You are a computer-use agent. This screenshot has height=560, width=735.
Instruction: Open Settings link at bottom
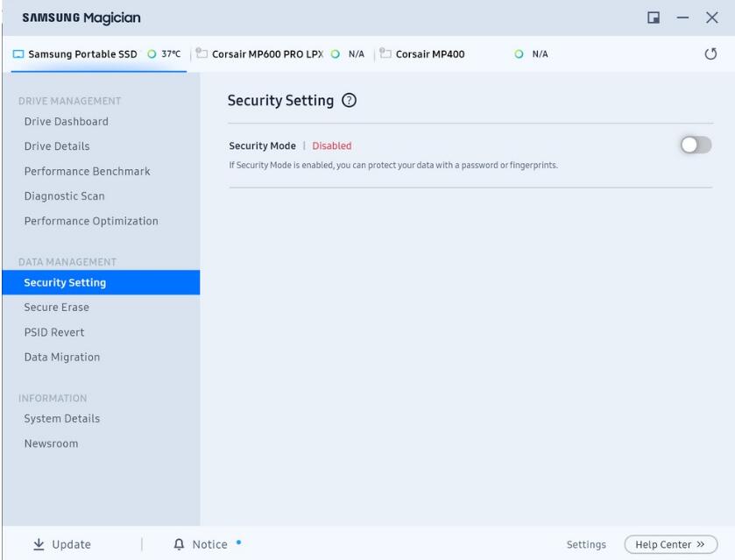(586, 545)
